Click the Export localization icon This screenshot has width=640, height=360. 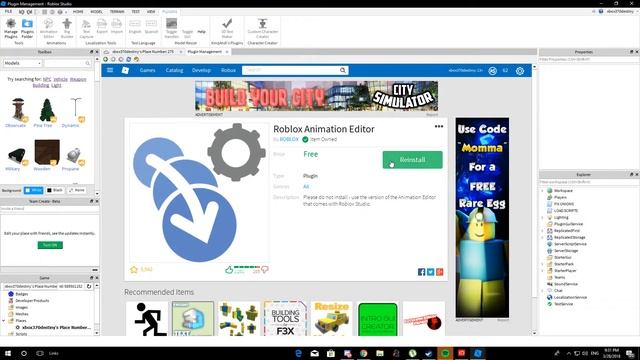click(x=102, y=26)
